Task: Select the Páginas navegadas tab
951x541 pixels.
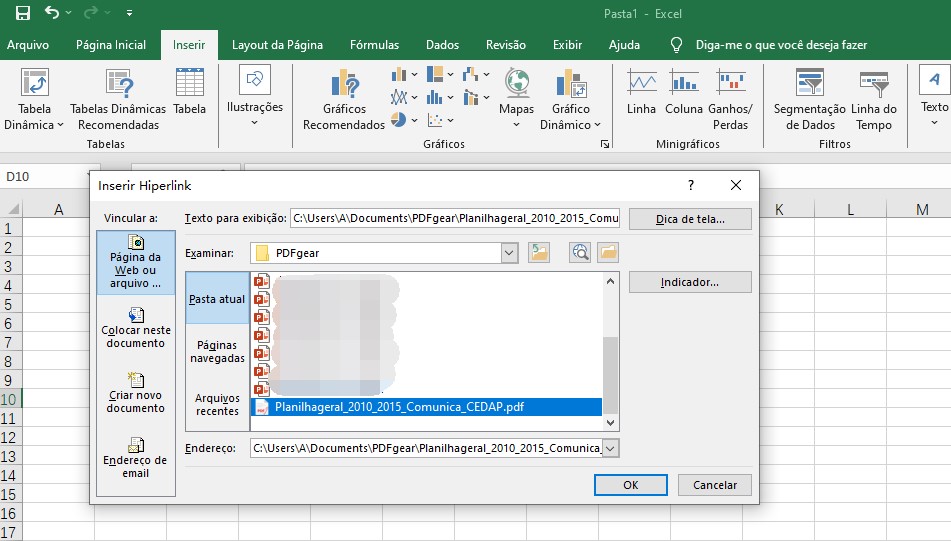Action: tap(217, 351)
